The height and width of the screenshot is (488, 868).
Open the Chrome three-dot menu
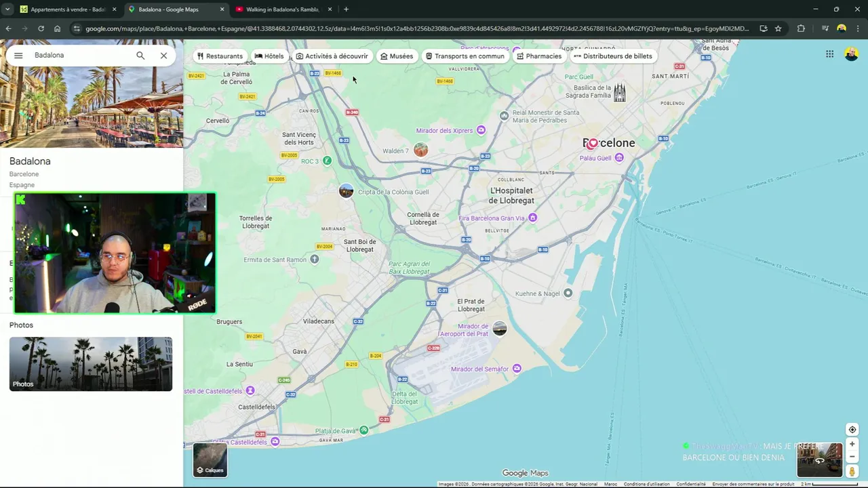(858, 28)
